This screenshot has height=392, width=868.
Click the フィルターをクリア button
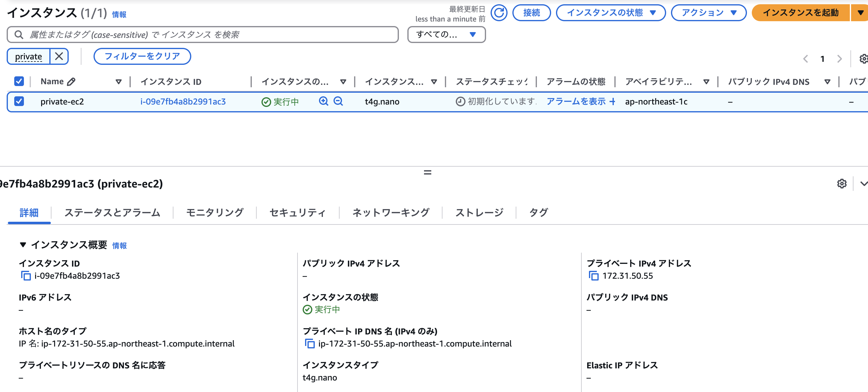[x=142, y=56]
